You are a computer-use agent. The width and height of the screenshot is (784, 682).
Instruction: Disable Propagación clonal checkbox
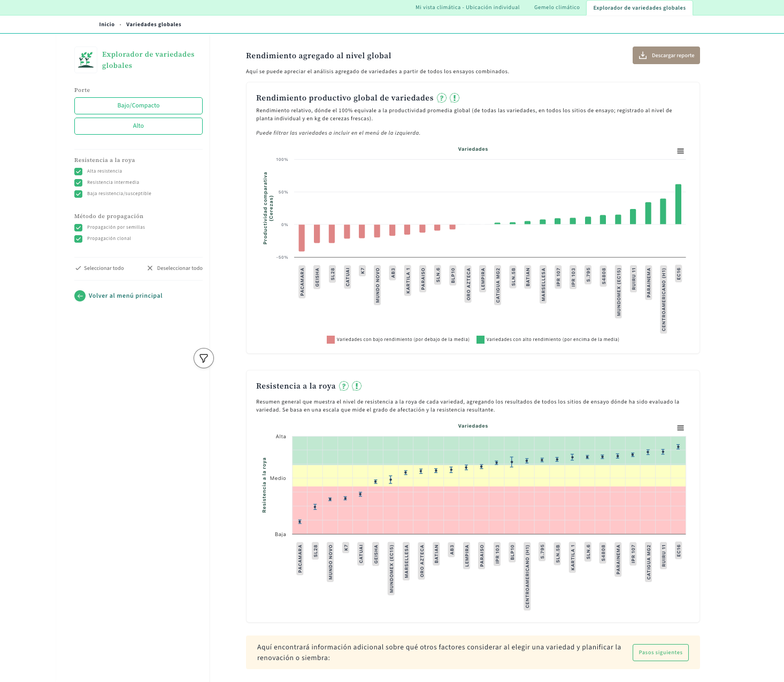[79, 239]
